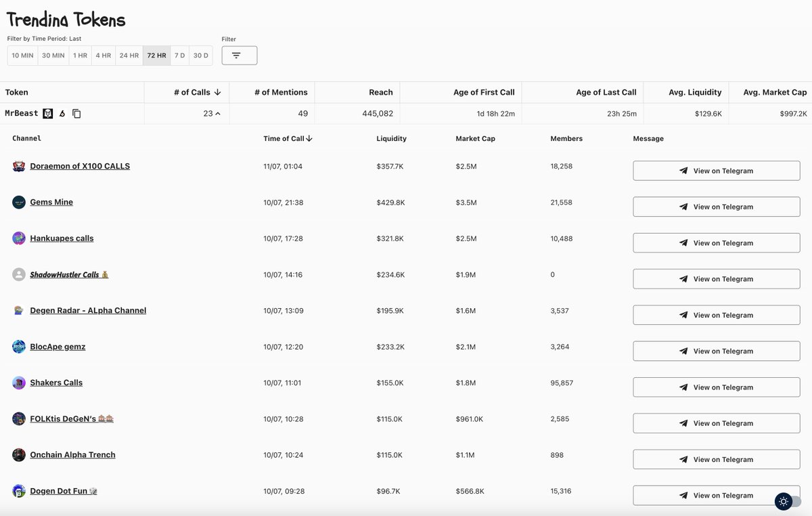The width and height of the screenshot is (812, 516).
Task: Copy the MrBeast token address
Action: tap(76, 114)
